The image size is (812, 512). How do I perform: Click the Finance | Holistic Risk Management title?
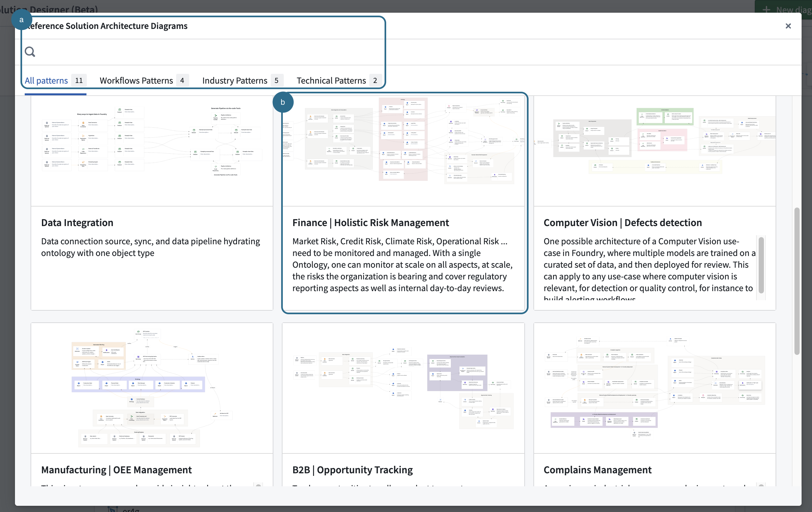click(371, 223)
